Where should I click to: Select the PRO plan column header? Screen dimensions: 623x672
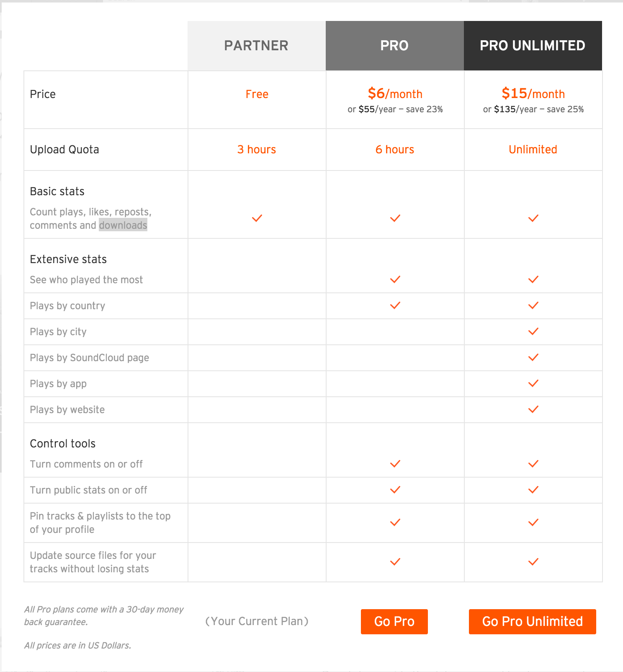click(395, 46)
